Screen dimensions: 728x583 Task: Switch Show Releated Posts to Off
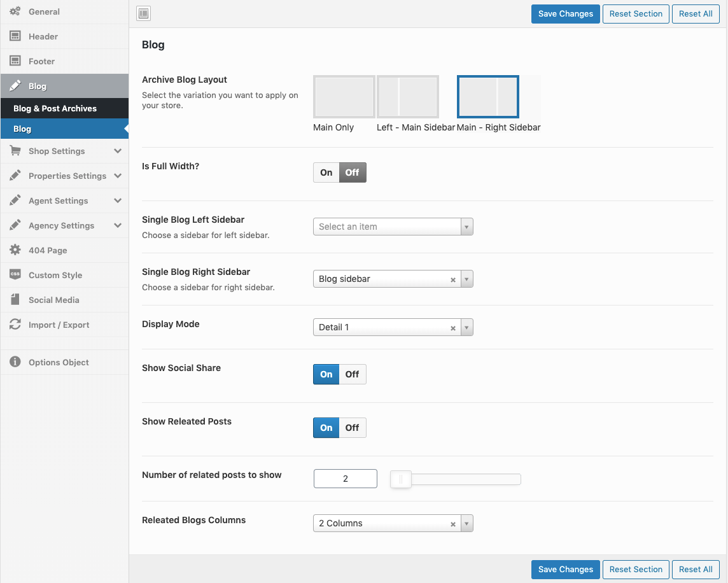tap(353, 428)
